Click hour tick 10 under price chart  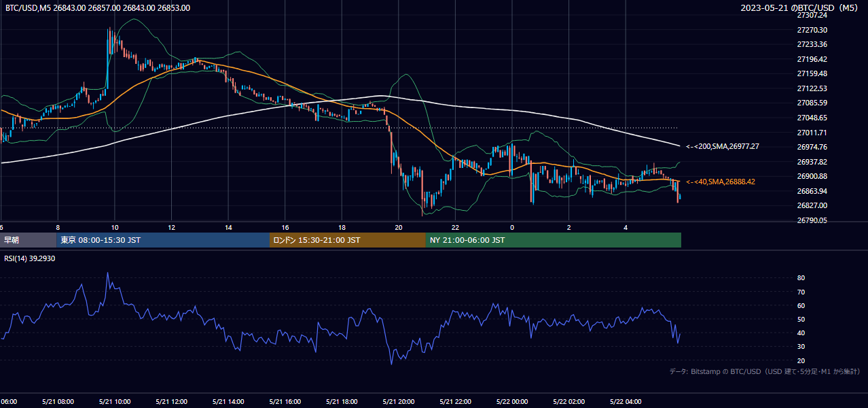click(x=115, y=227)
